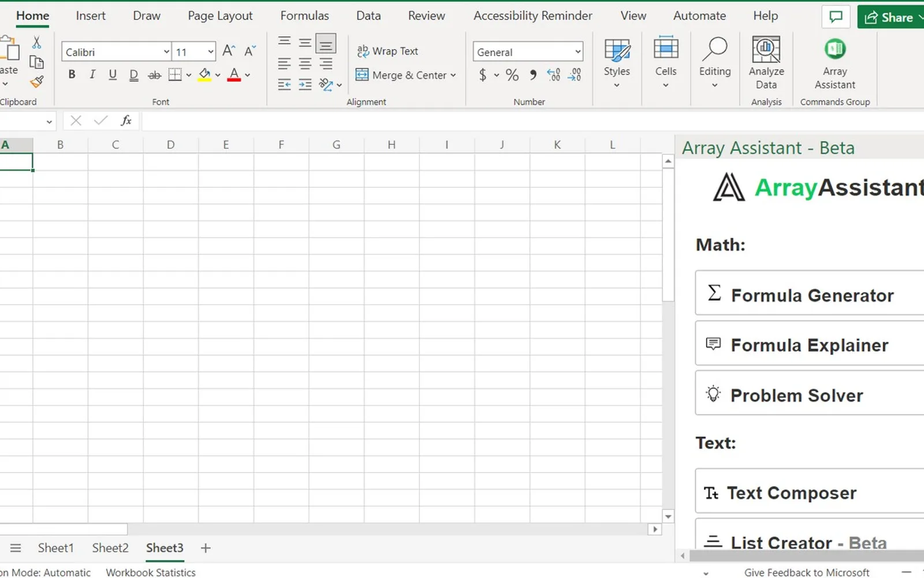924x578 pixels.
Task: Click the Cut scissors icon
Action: tap(36, 42)
